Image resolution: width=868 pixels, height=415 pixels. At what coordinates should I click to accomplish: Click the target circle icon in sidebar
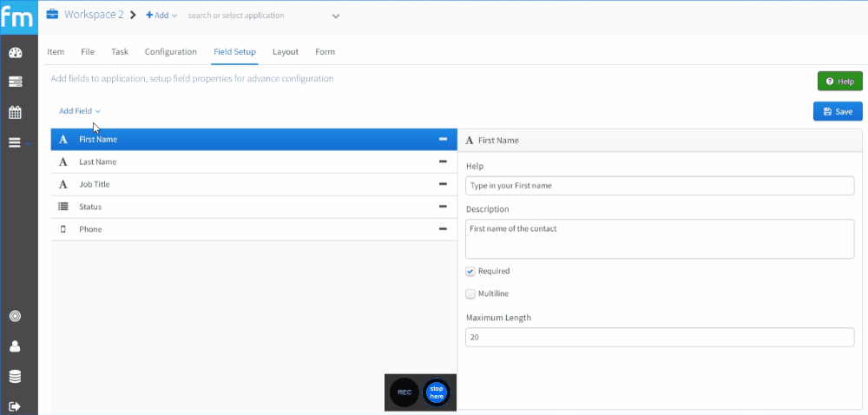16,316
